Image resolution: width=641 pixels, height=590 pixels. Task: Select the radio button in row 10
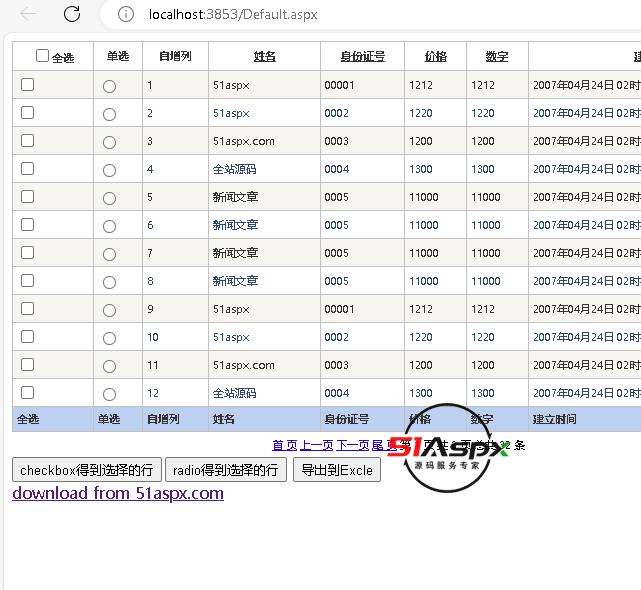pos(109,339)
